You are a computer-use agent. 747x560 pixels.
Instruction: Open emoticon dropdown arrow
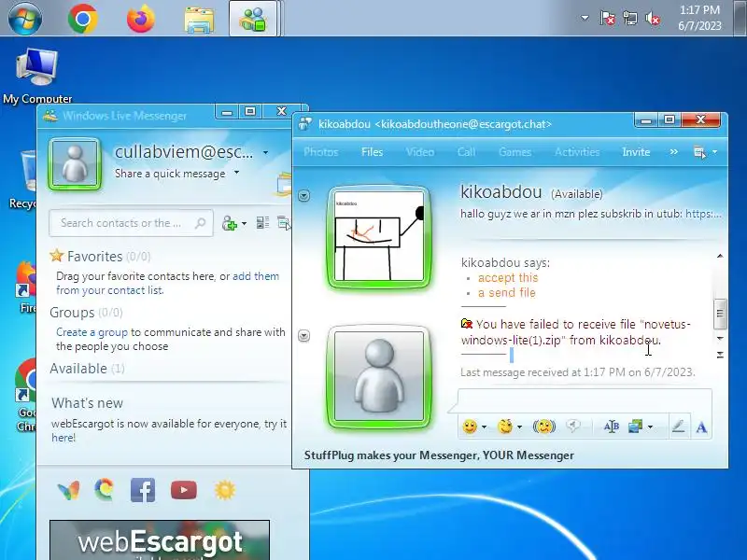tap(484, 427)
